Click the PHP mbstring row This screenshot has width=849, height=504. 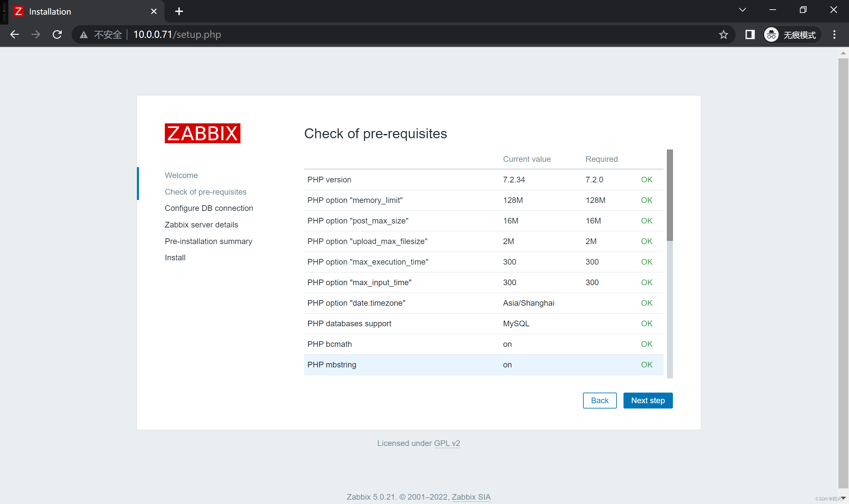click(484, 365)
